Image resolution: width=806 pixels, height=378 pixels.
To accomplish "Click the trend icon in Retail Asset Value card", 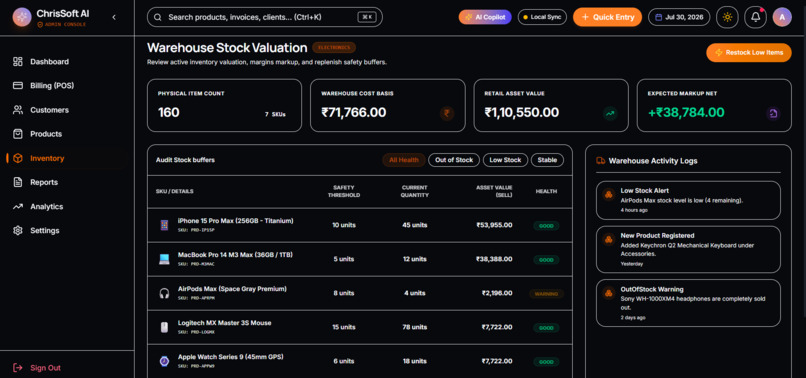I will 610,113.
